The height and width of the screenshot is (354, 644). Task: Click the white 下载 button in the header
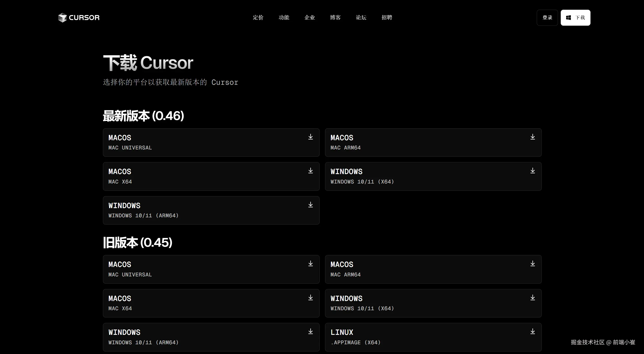coord(576,18)
